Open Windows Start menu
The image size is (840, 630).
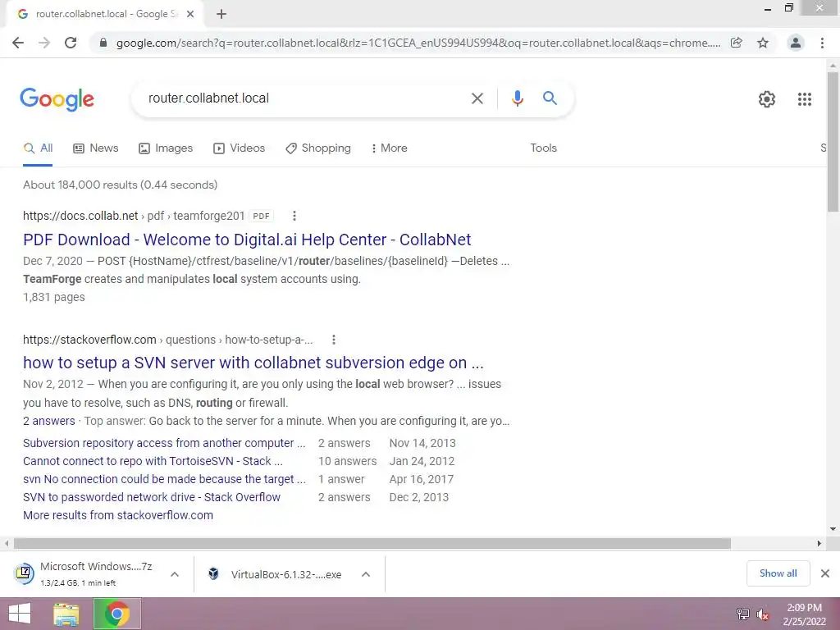[20, 614]
